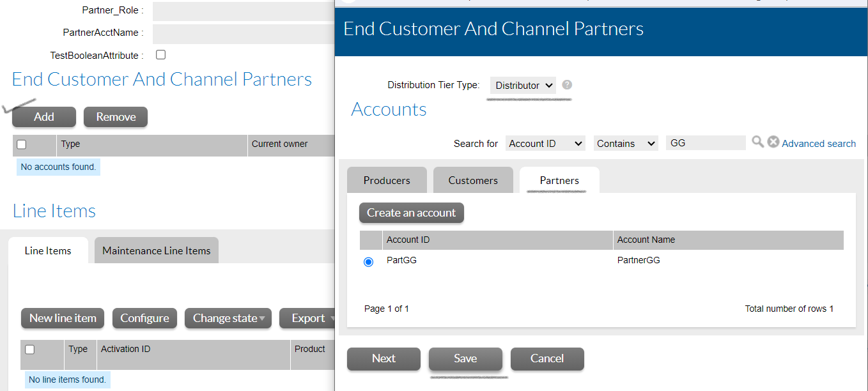Click the Remove button
Viewport: 868px width, 391px height.
tap(116, 117)
